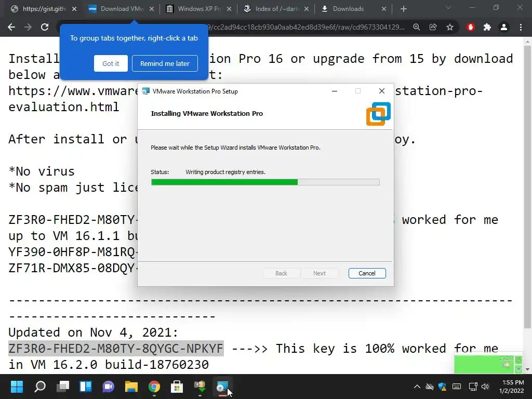
Task: Click the forward navigation arrow
Action: point(28,27)
